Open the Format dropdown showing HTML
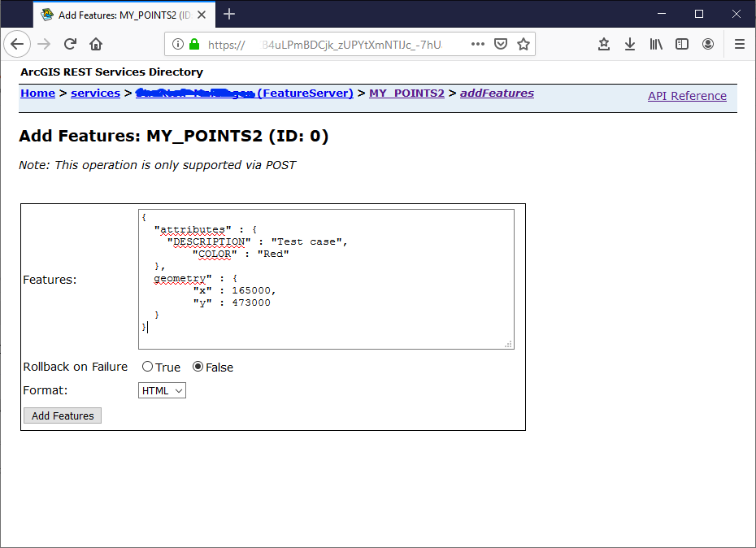Viewport: 756px width, 548px height. coord(162,390)
